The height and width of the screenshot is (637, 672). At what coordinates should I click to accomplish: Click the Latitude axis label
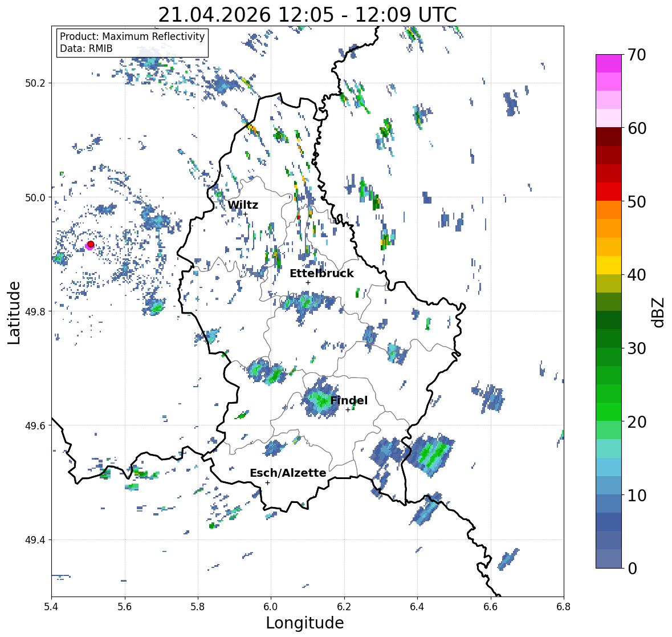14,313
